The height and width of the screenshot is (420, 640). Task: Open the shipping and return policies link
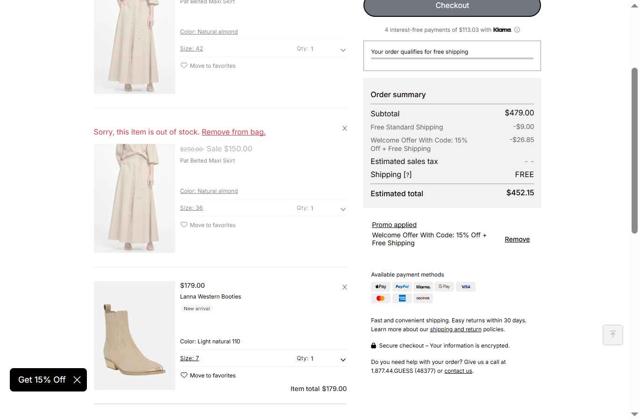tap(456, 329)
